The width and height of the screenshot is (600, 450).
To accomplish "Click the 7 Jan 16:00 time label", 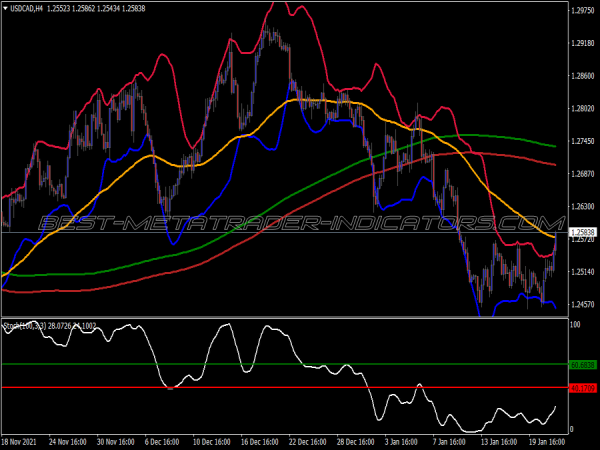I will [450, 442].
